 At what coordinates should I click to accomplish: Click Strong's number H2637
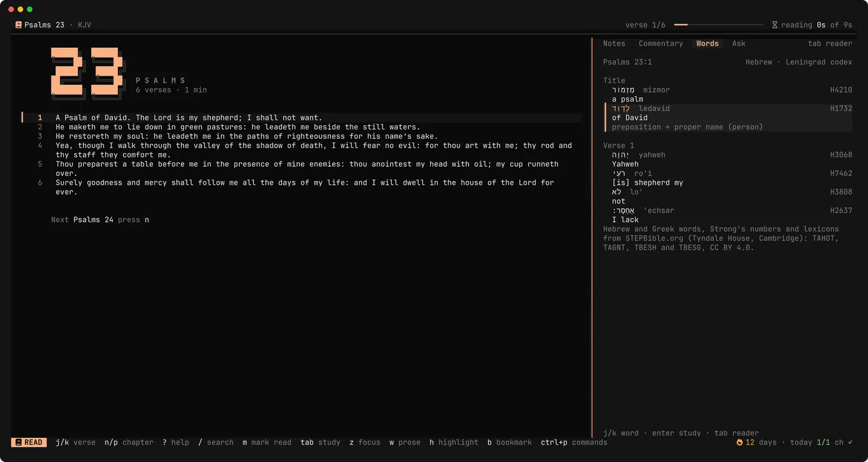tap(841, 211)
